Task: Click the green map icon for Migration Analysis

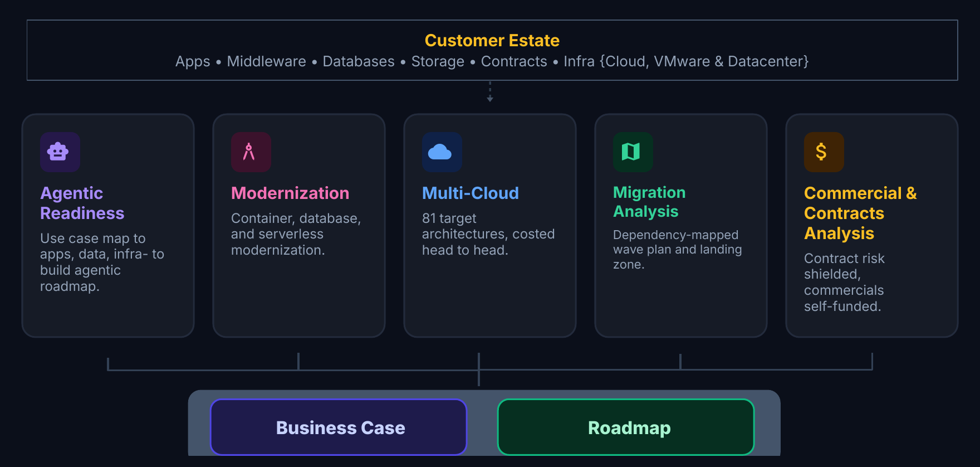Action: [633, 152]
